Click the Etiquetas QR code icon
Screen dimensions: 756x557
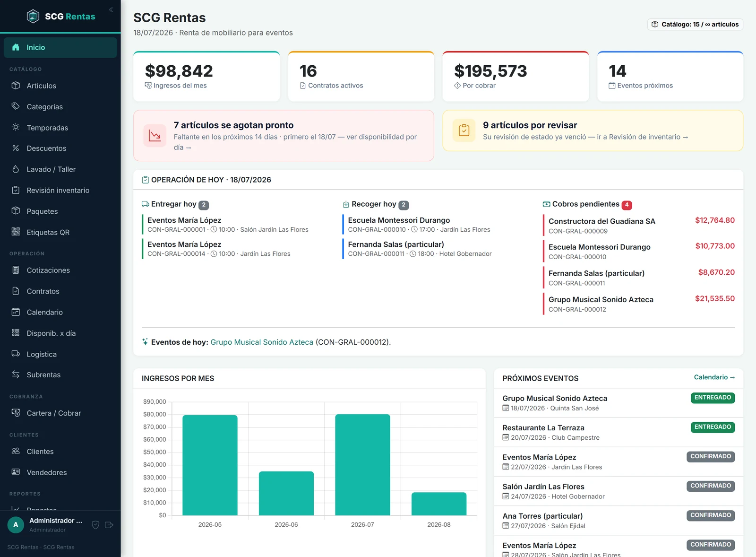16,232
